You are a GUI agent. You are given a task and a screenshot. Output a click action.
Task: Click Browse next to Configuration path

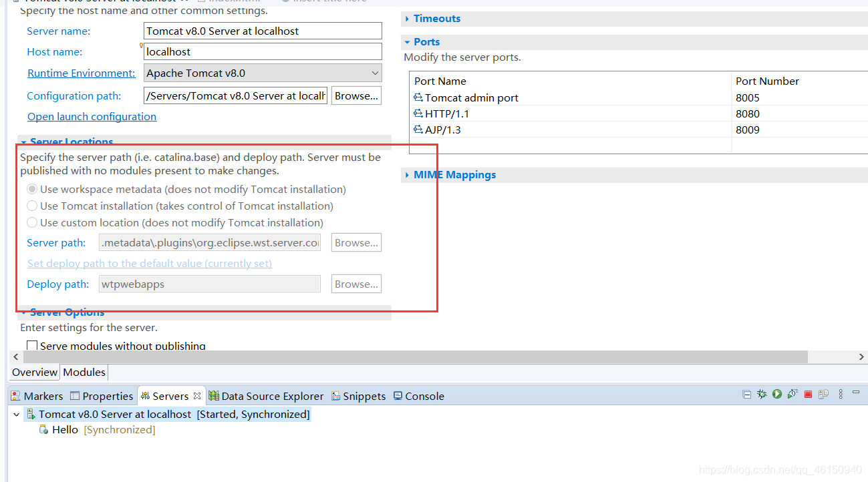point(356,96)
